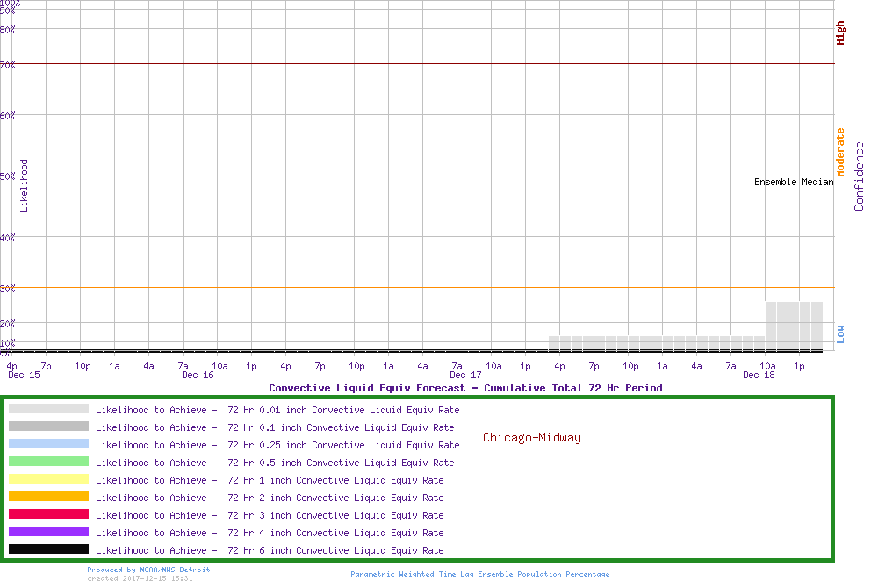Click the Ensemble Median label

(x=793, y=182)
